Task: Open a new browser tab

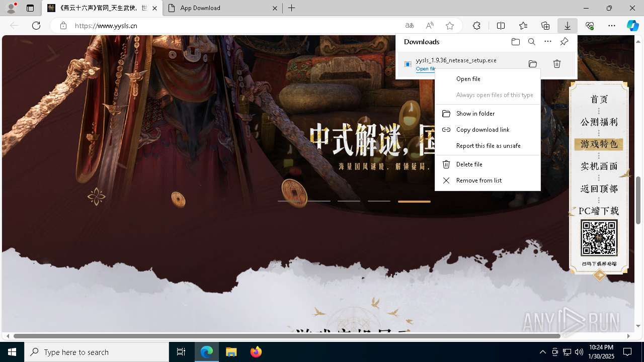Action: pos(292,8)
